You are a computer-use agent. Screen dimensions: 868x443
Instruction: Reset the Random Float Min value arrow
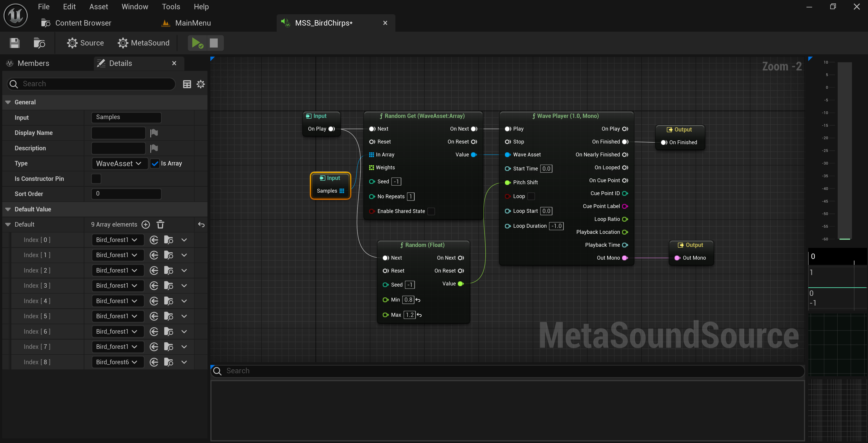418,300
